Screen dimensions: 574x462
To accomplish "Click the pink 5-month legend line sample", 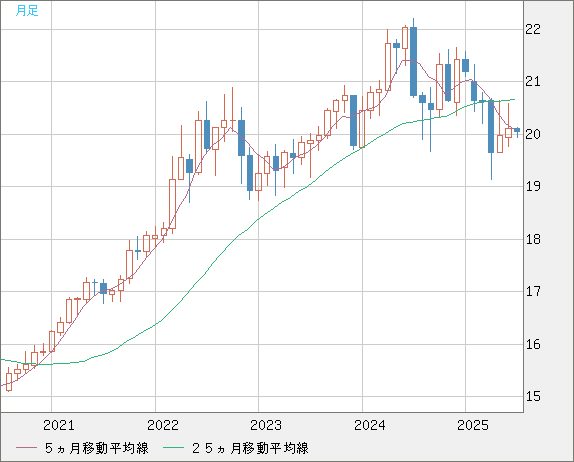I will [26, 448].
